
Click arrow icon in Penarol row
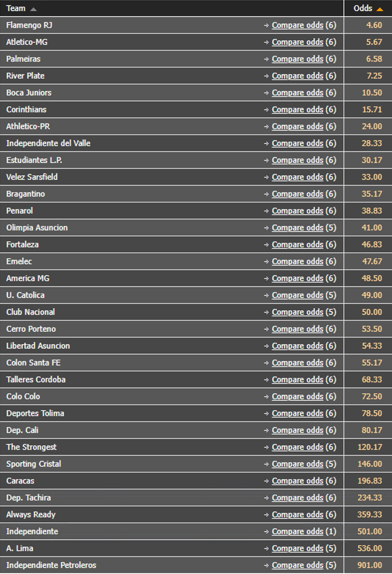pos(266,211)
